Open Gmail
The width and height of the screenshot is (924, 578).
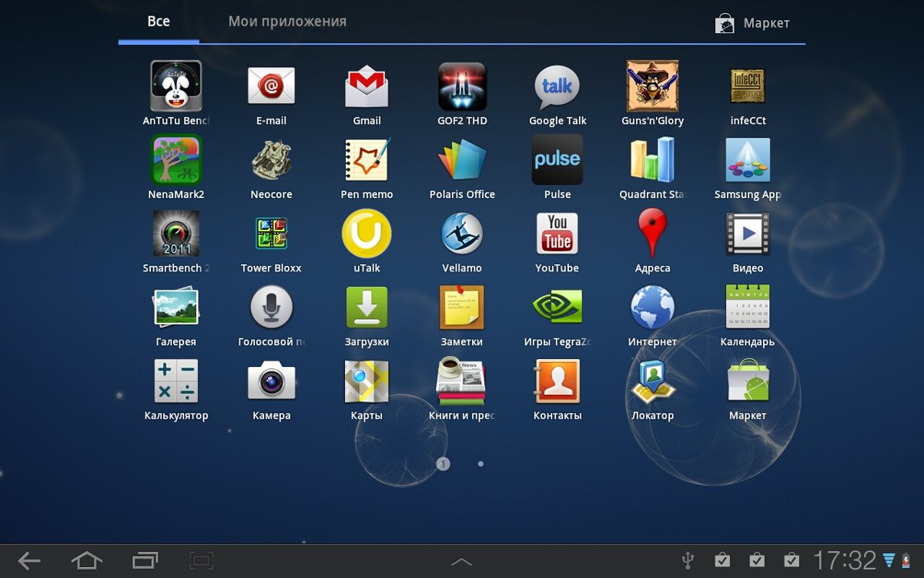tap(367, 86)
